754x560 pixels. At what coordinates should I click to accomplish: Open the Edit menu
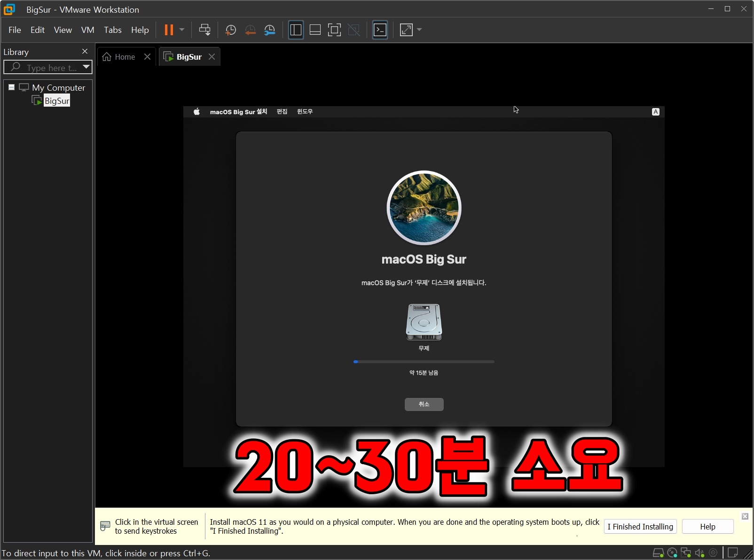point(38,30)
